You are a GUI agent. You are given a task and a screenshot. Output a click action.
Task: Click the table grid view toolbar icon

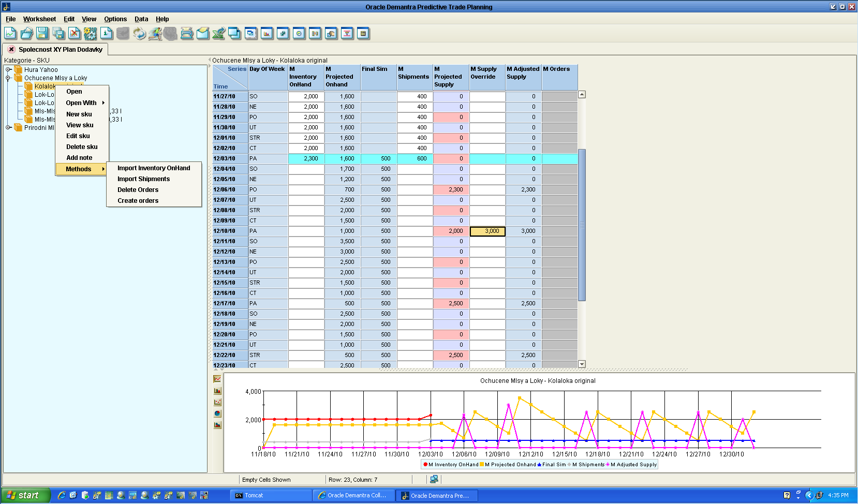point(363,34)
